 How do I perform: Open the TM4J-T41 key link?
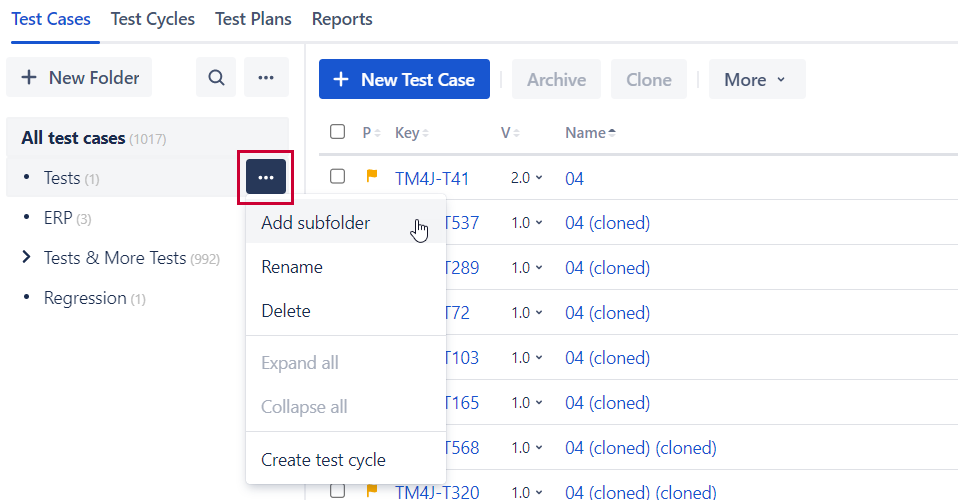point(432,178)
